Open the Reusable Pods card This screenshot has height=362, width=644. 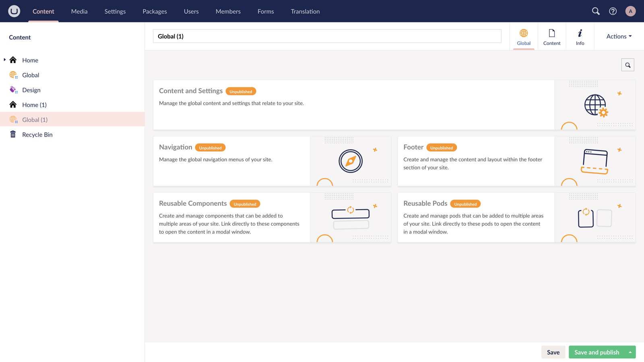[475, 217]
